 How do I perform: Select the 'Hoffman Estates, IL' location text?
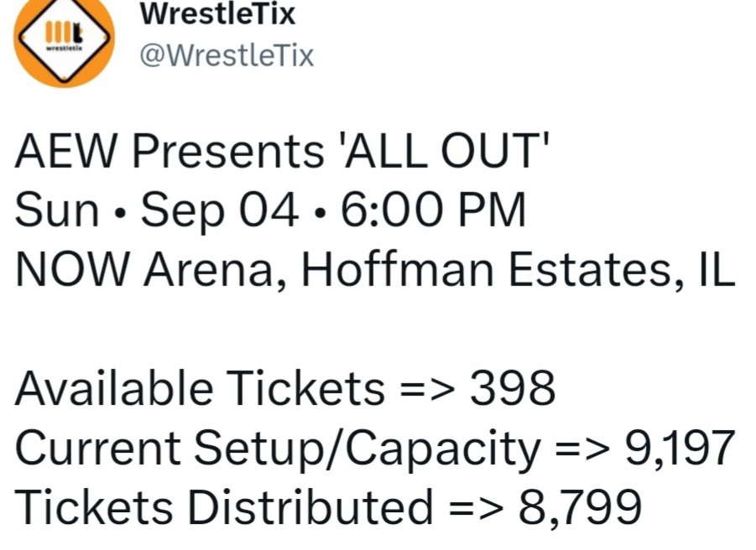519,270
